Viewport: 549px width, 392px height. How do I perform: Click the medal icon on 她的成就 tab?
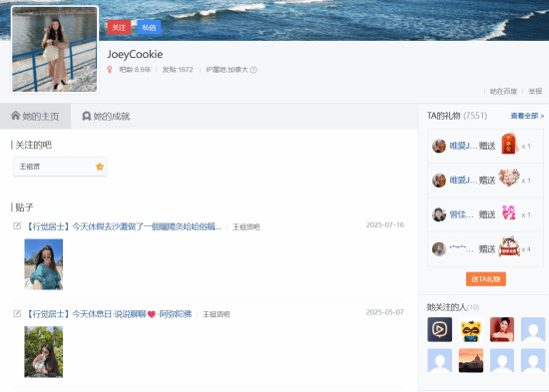(86, 116)
